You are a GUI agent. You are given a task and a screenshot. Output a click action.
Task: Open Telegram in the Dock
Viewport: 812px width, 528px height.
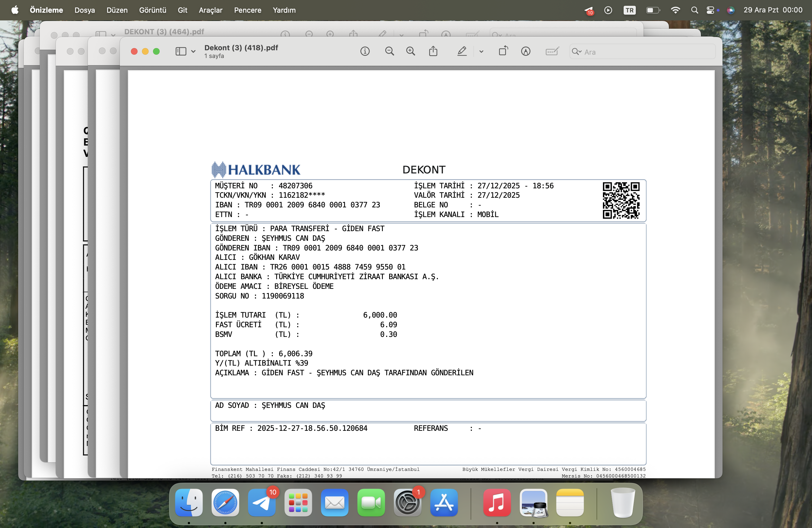coord(262,502)
